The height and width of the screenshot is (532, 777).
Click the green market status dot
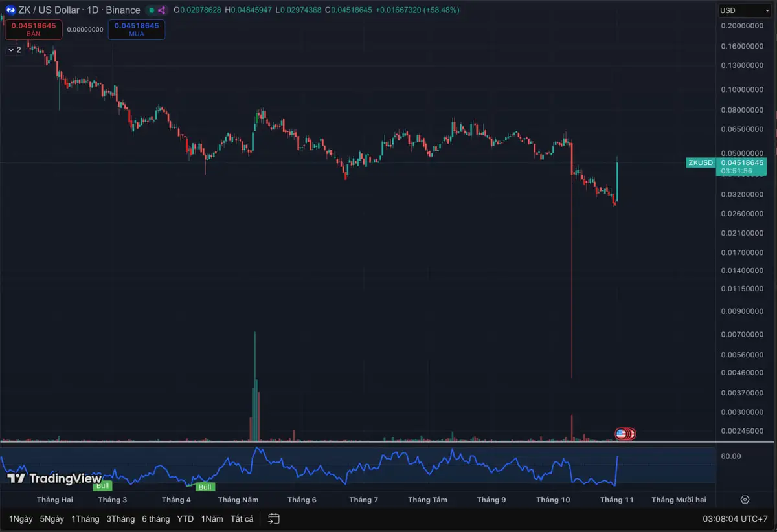point(152,10)
